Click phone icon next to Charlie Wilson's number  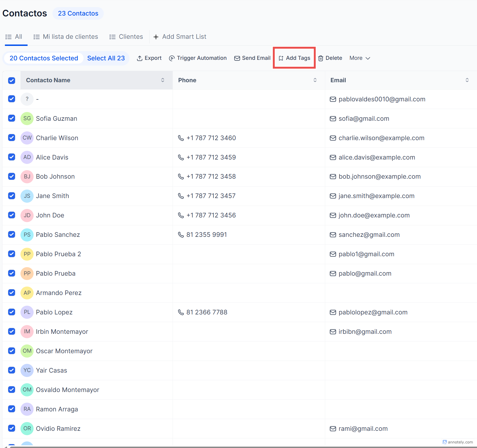[x=181, y=138]
